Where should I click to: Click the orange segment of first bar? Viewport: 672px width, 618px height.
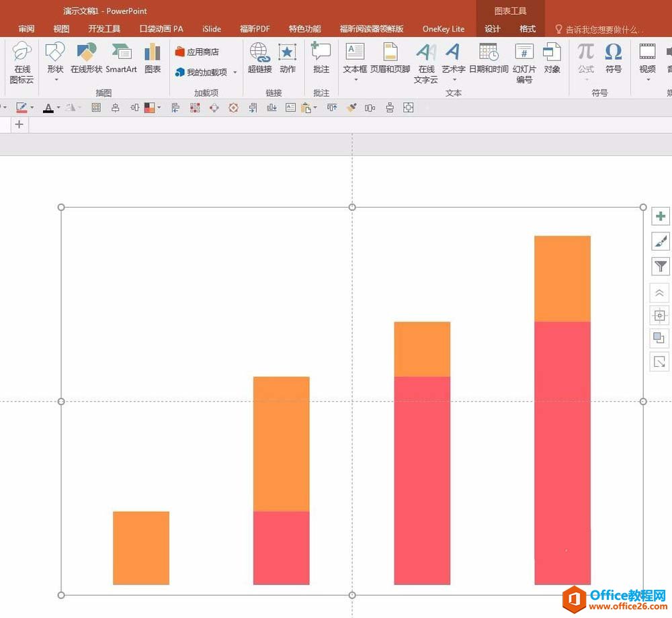pos(141,547)
